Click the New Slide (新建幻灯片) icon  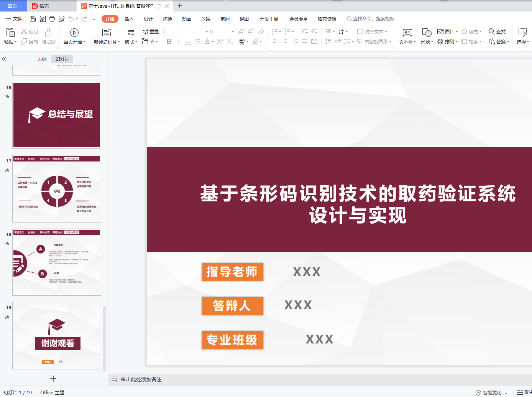[107, 32]
